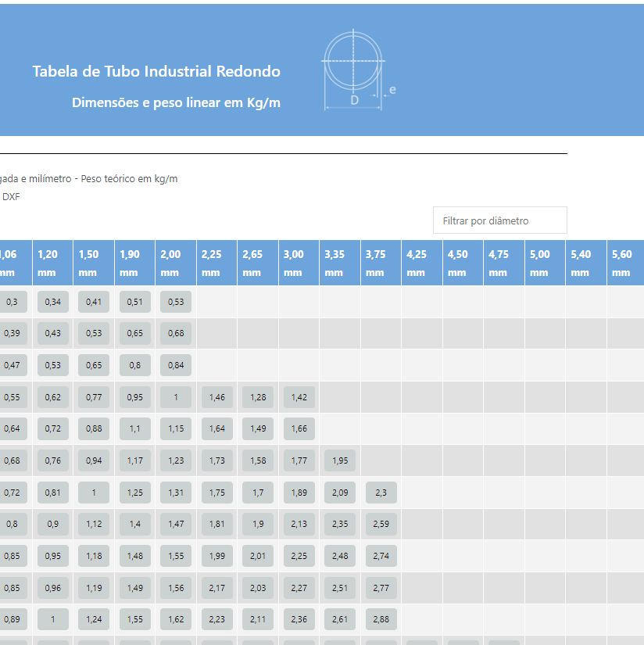Click the 1,20 mm column header
Screen dimensions: 644x645
[52, 263]
